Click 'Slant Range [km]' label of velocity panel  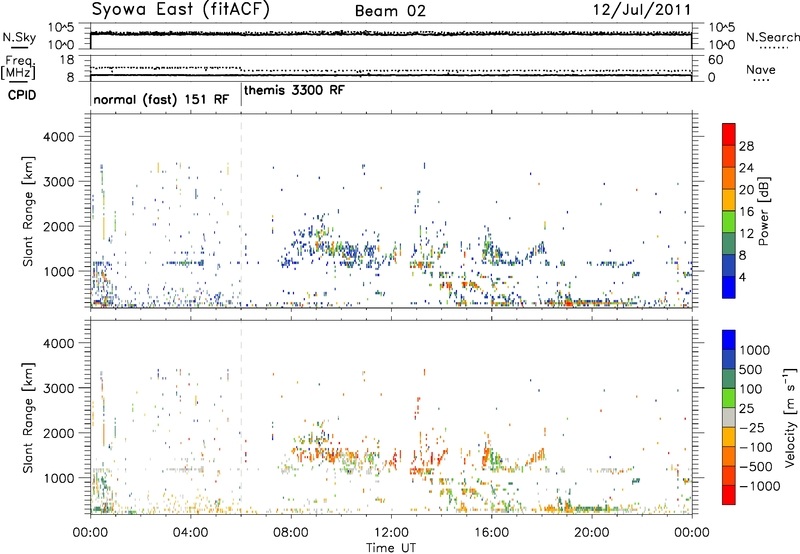click(28, 418)
